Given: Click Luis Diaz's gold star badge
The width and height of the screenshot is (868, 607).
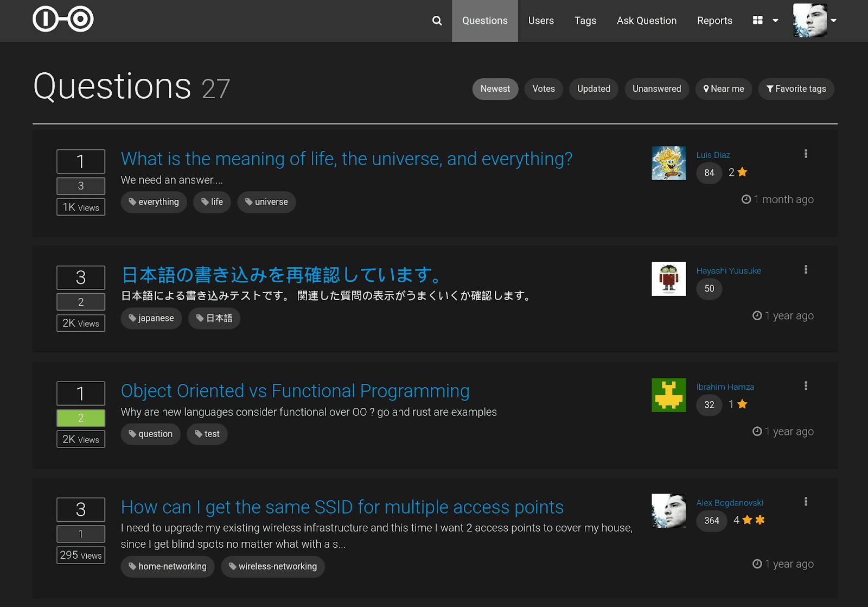Looking at the screenshot, I should 743,172.
